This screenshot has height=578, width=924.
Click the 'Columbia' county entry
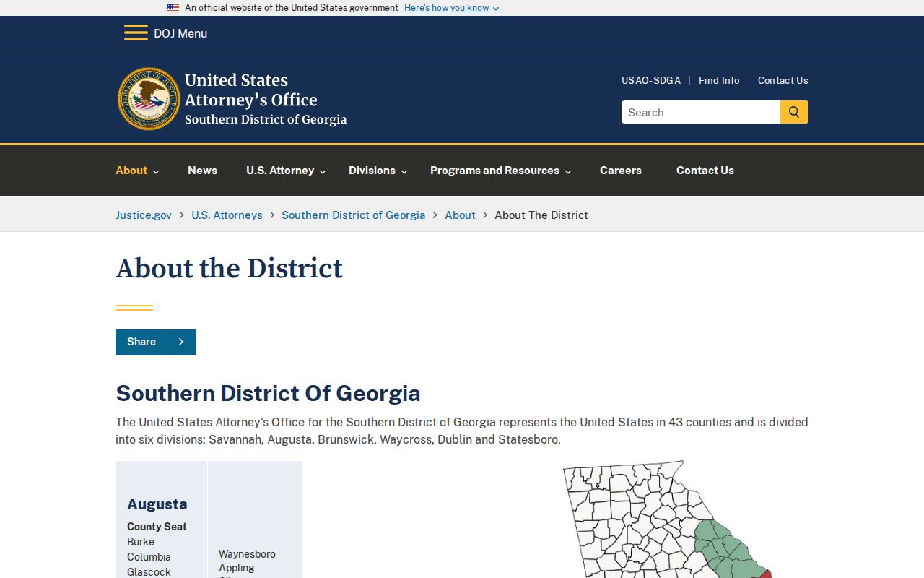coord(149,557)
